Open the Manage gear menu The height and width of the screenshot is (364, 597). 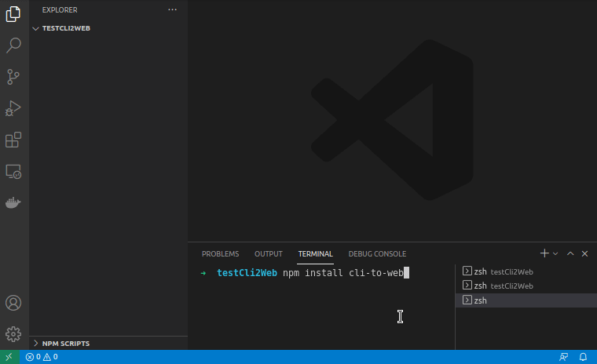(13, 334)
